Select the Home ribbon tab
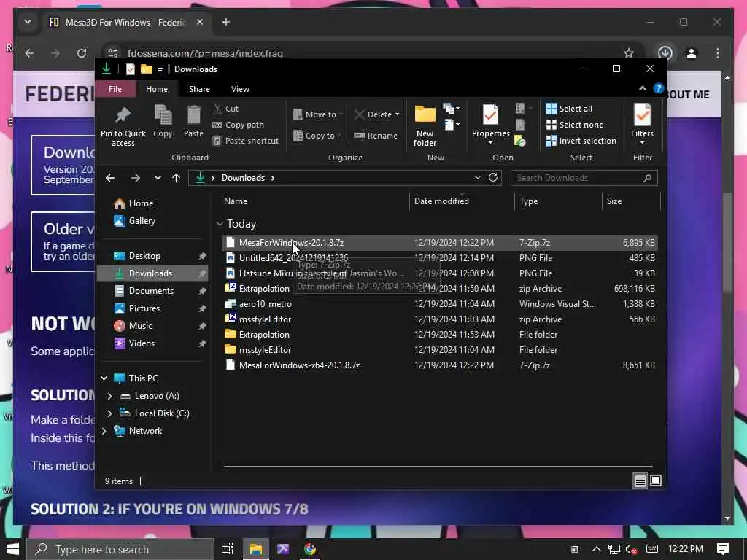747x560 pixels. coord(157,89)
